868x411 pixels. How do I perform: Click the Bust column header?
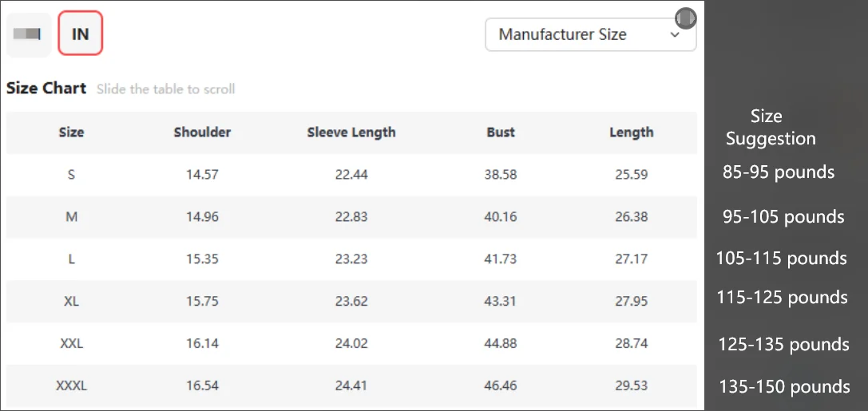tap(501, 132)
